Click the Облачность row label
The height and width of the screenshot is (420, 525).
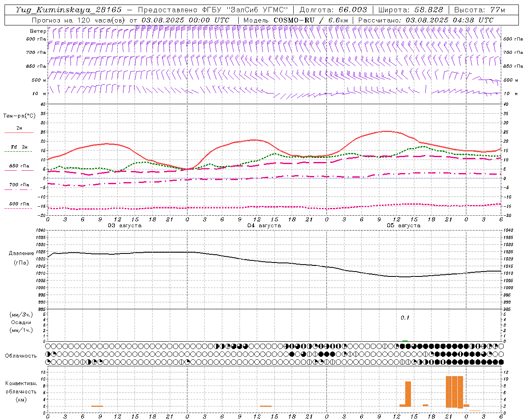tap(21, 356)
